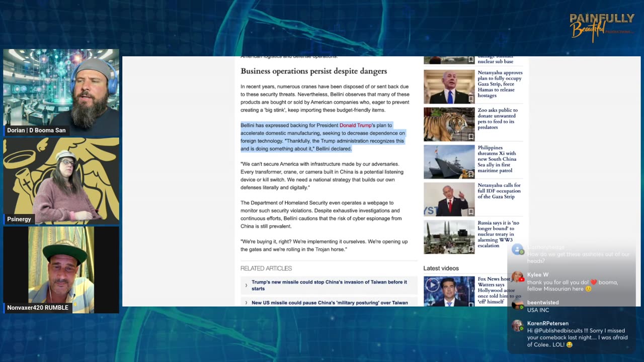Bookmark the Russia no longer bound article
The image size is (644, 362).
click(x=471, y=249)
